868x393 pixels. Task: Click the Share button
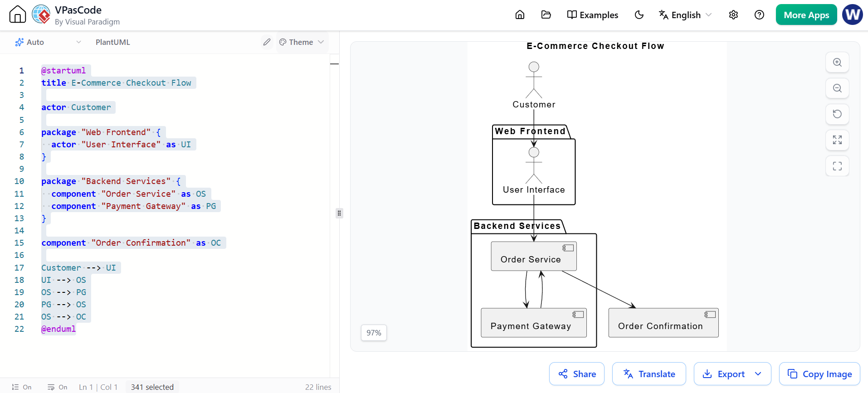click(x=577, y=374)
